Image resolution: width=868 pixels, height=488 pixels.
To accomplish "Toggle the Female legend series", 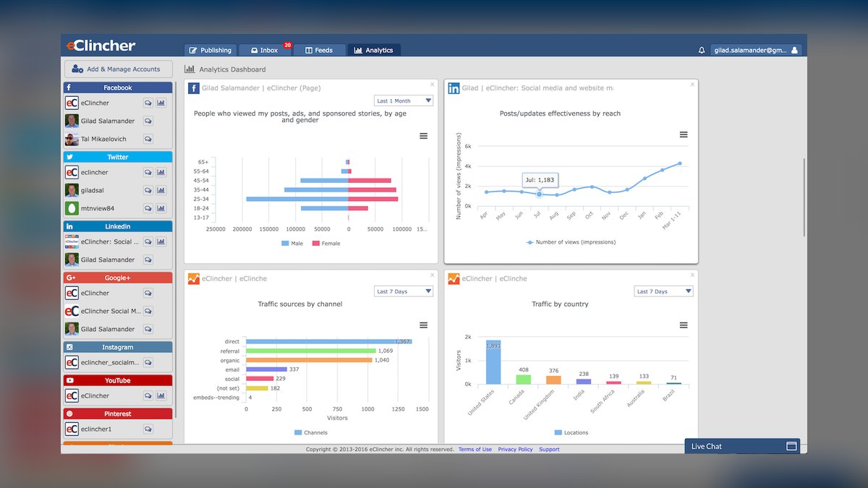I will point(326,244).
